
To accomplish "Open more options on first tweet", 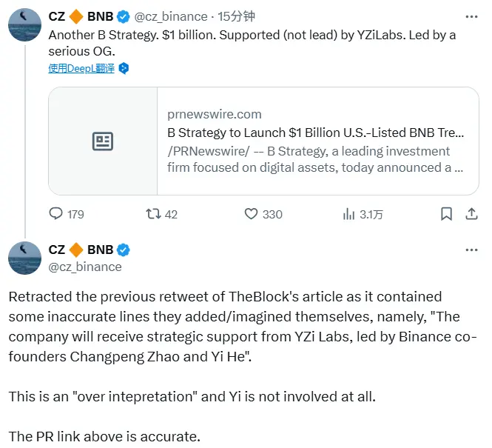I will tap(471, 16).
